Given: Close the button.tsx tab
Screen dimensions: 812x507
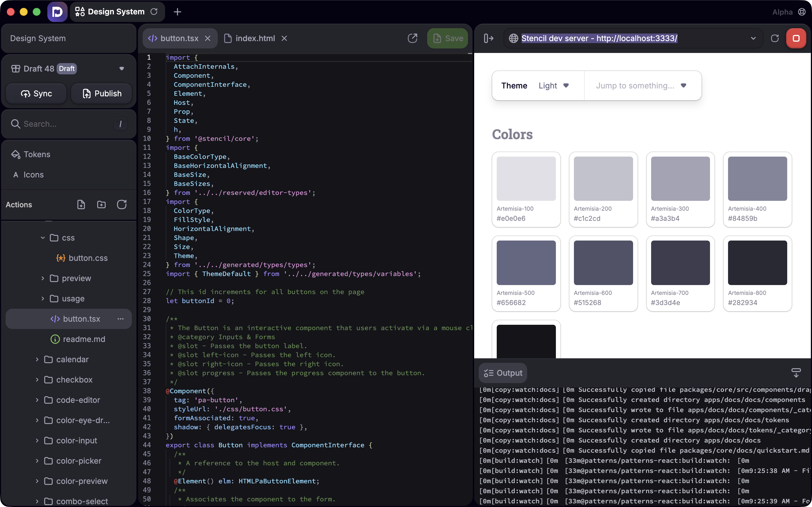Looking at the screenshot, I should 208,38.
